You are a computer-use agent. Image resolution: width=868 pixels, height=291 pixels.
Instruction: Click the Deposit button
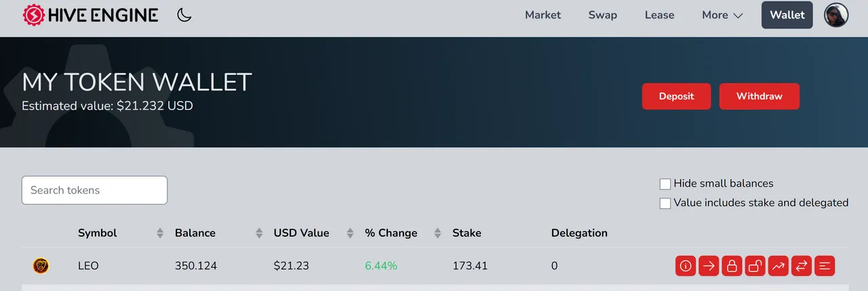(677, 96)
